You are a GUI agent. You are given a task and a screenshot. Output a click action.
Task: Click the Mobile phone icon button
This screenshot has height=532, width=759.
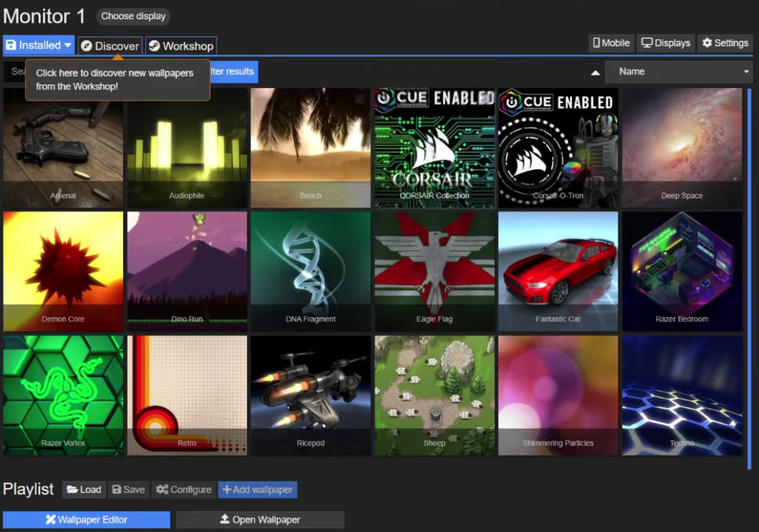coord(611,43)
